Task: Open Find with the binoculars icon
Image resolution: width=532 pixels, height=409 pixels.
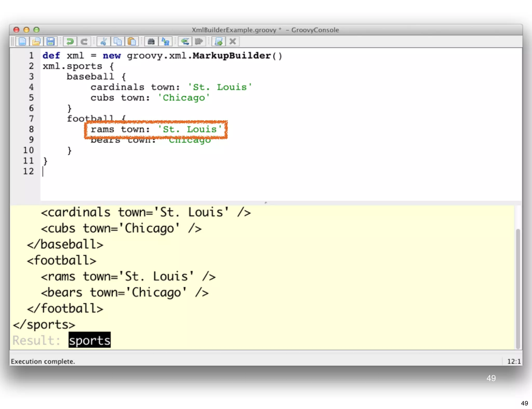Action: point(151,42)
